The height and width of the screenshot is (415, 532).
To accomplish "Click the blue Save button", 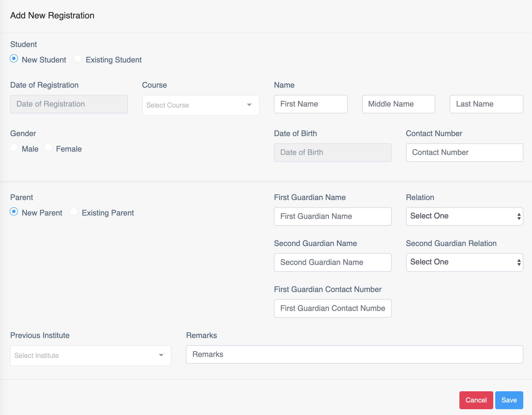I will click(509, 400).
